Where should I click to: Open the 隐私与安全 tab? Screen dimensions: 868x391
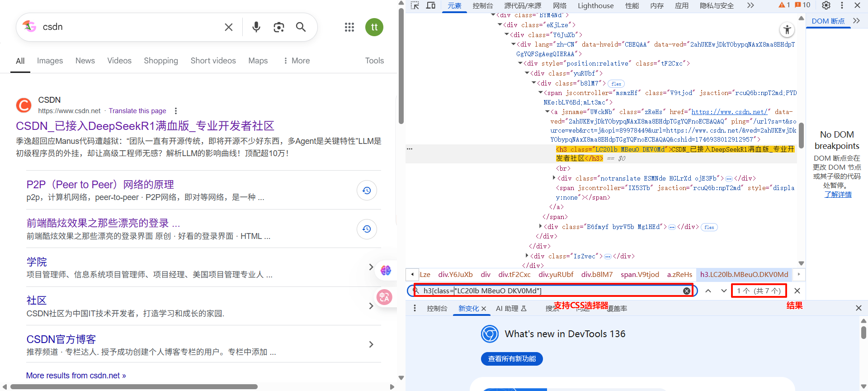click(717, 5)
